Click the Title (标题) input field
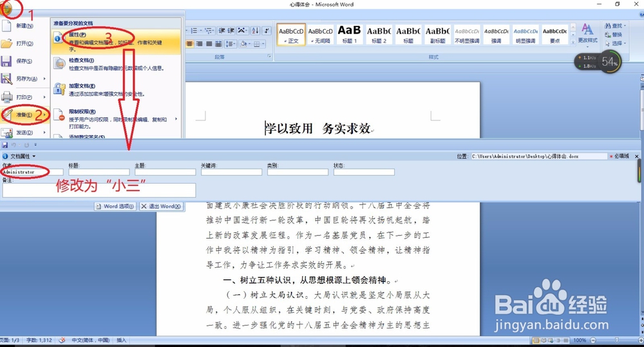The height and width of the screenshot is (347, 644). coord(99,172)
